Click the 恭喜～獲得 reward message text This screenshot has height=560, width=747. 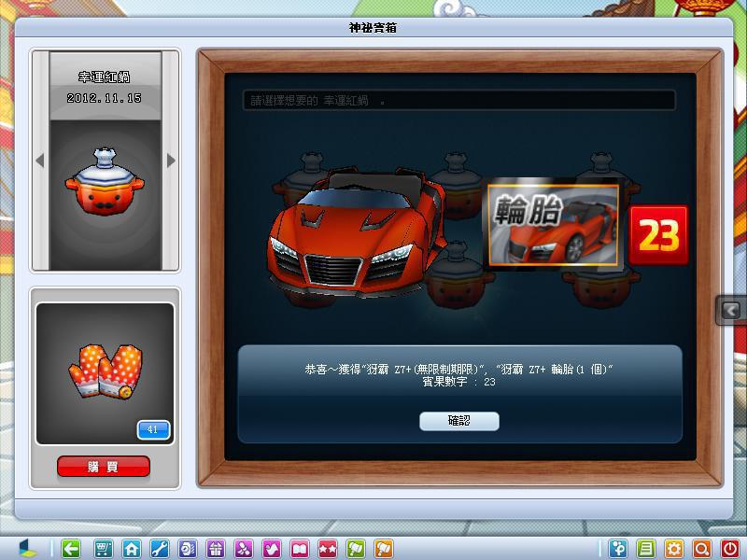pyautogui.click(x=458, y=370)
